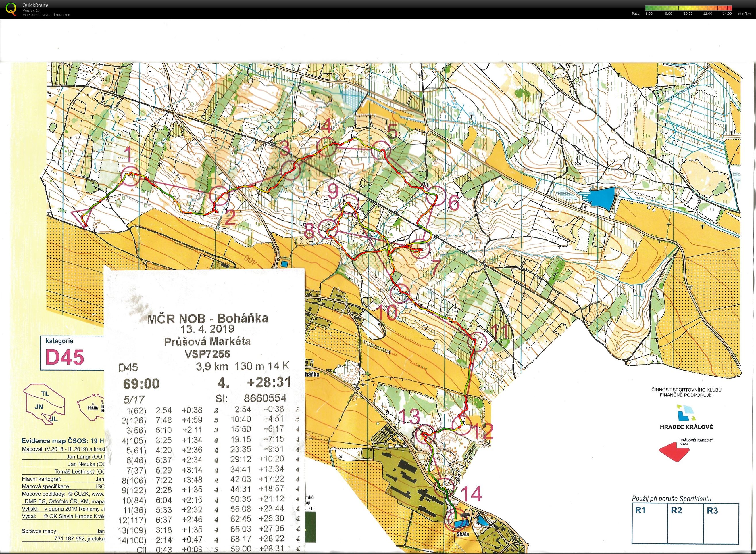The width and height of the screenshot is (756, 554).
Task: Click the Správce mapy label
Action: [x=40, y=531]
